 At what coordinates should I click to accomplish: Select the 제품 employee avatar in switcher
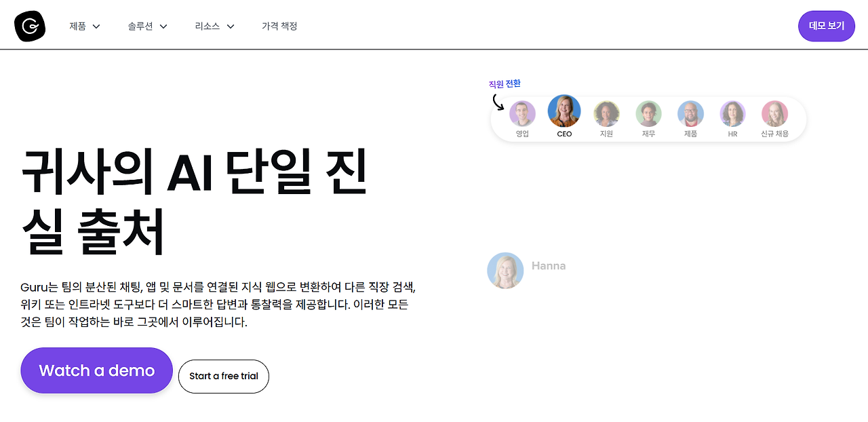690,113
